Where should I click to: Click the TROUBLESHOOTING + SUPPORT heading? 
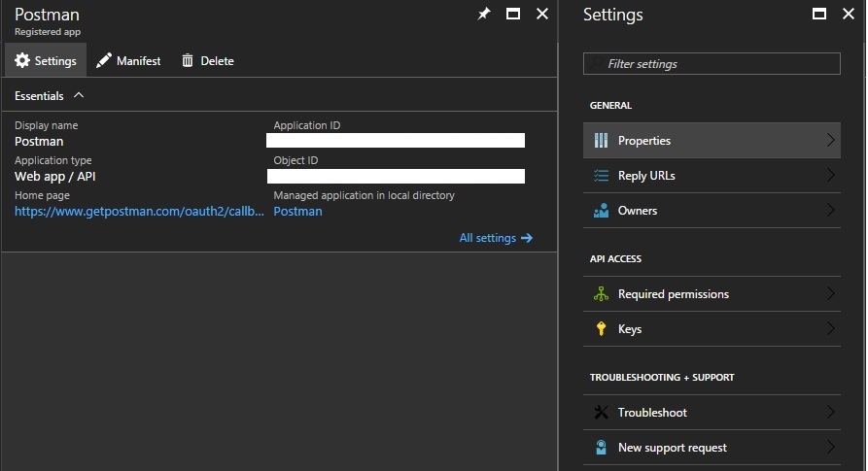coord(662,377)
